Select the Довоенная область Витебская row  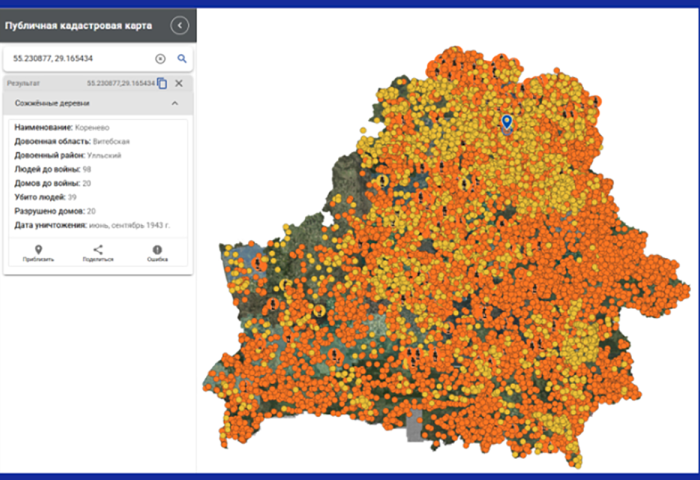click(72, 141)
